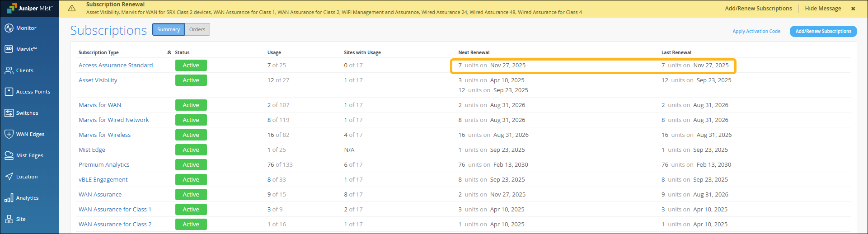Click the Marvis sidebar icon

[9, 49]
